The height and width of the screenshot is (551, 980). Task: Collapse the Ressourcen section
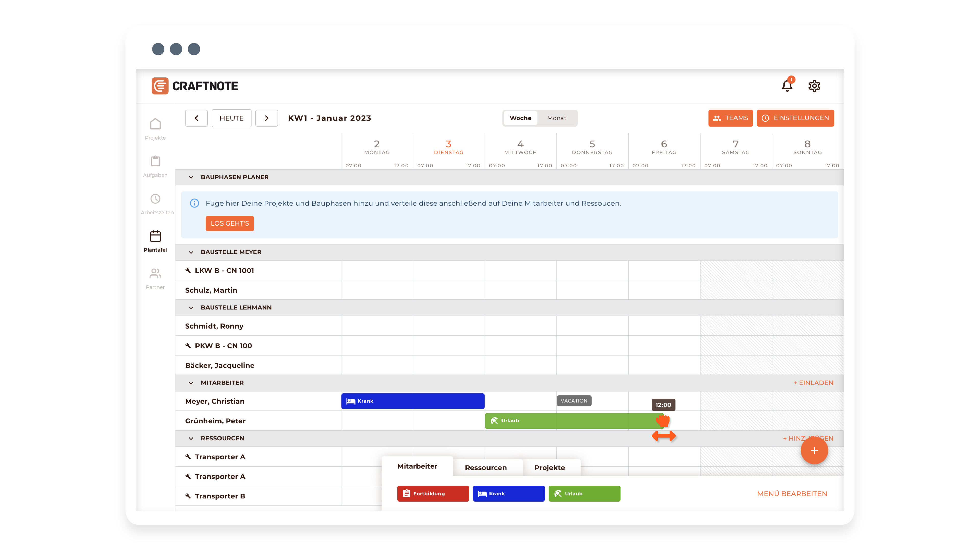[x=191, y=439]
